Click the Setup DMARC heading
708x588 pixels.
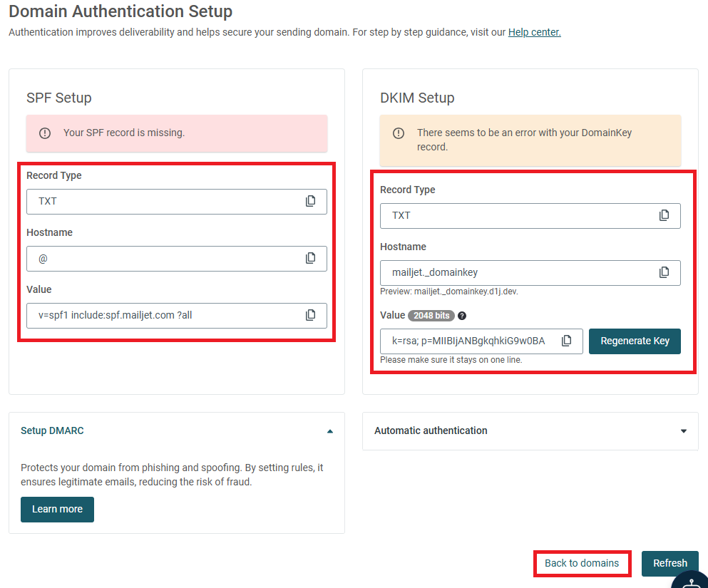pos(52,430)
